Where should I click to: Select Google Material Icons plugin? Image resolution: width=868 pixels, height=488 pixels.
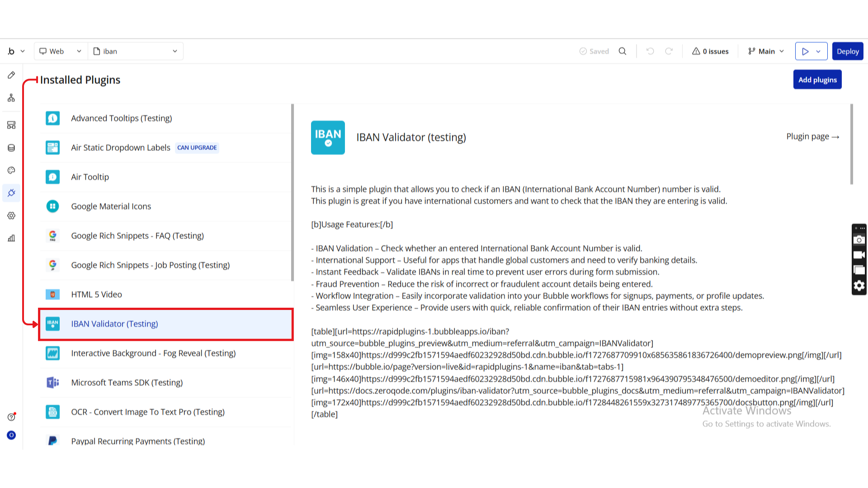[x=111, y=206]
